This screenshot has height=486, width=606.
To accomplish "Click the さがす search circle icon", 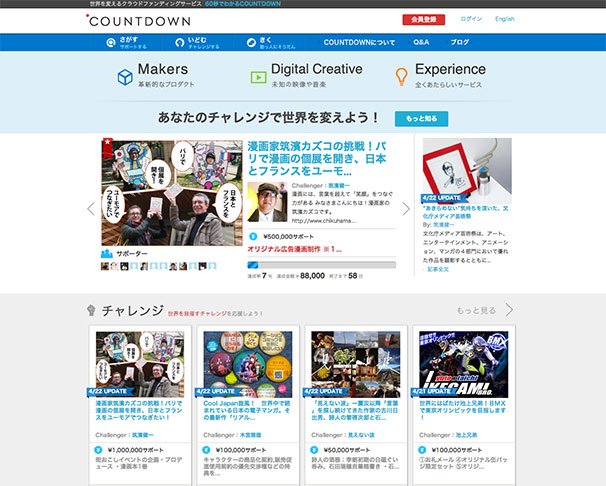I will pyautogui.click(x=111, y=42).
